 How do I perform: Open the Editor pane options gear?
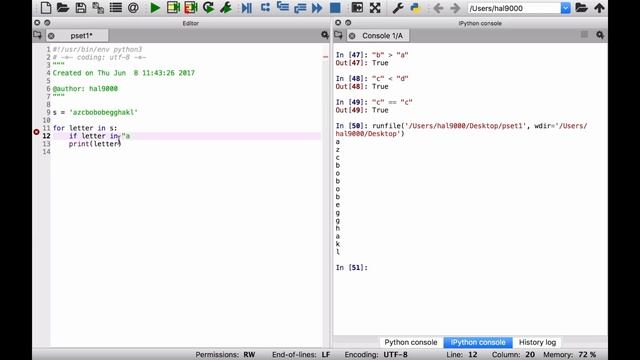pyautogui.click(x=324, y=35)
